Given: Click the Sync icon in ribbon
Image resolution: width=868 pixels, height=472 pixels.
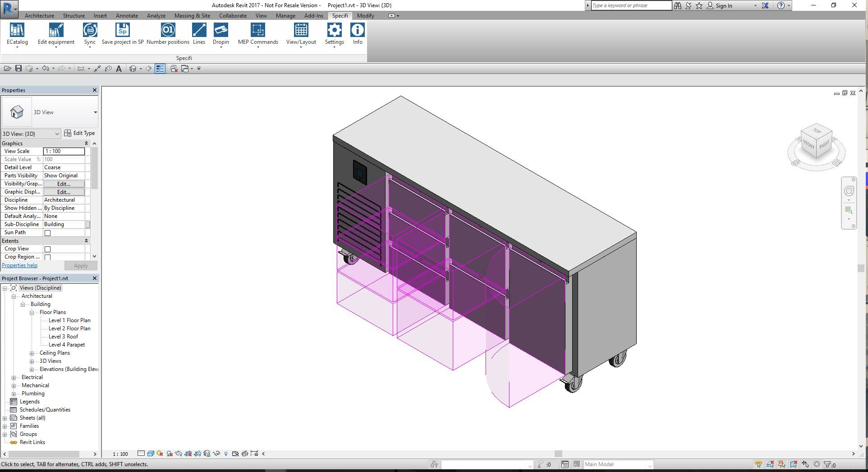Looking at the screenshot, I should coord(90,31).
